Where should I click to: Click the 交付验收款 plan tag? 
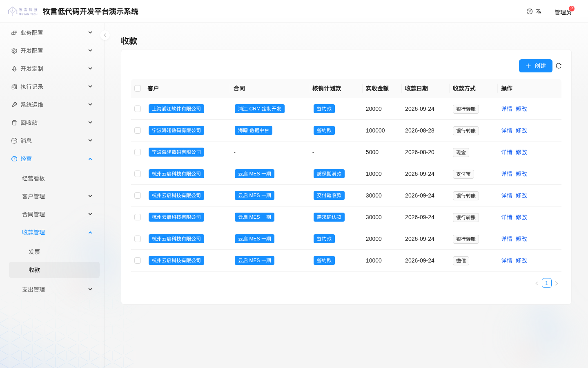click(x=329, y=195)
